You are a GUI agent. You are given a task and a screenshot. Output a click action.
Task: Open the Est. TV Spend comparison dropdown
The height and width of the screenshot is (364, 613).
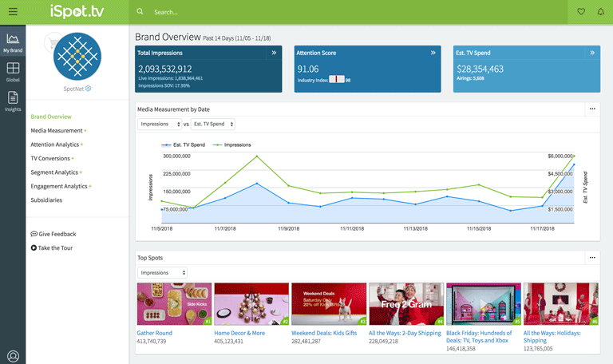click(x=213, y=125)
